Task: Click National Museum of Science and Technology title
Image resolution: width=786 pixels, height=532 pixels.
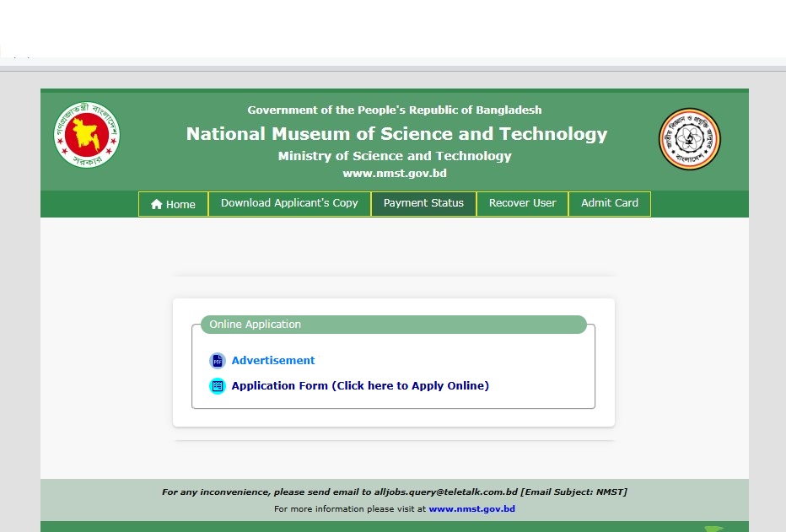Action: 396,134
